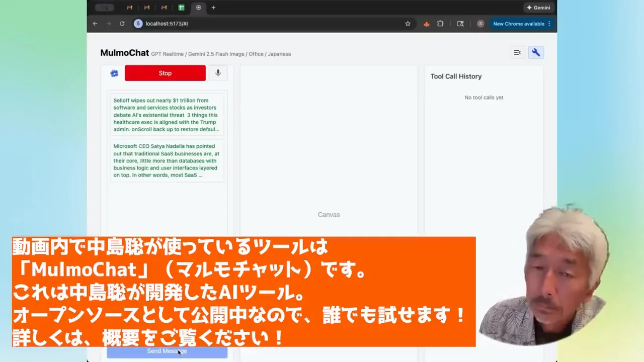Image resolution: width=644 pixels, height=362 pixels.
Task: Select the 'Microsoft CEO Satya Nadella' message
Action: pyautogui.click(x=167, y=161)
